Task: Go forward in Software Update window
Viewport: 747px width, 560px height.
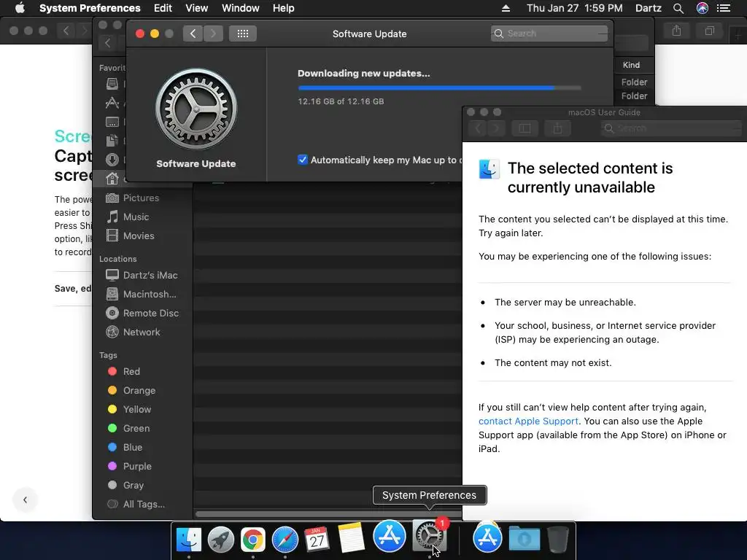Action: coord(213,34)
